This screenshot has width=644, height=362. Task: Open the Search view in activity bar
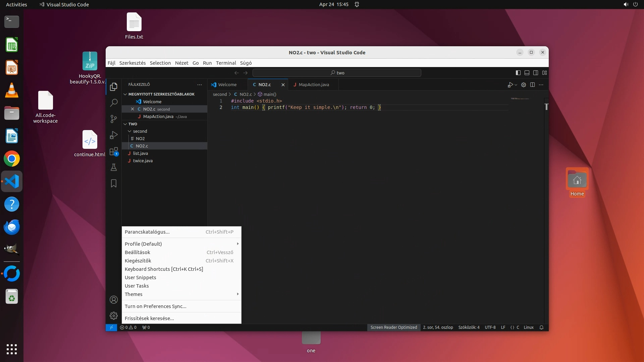coord(114,103)
